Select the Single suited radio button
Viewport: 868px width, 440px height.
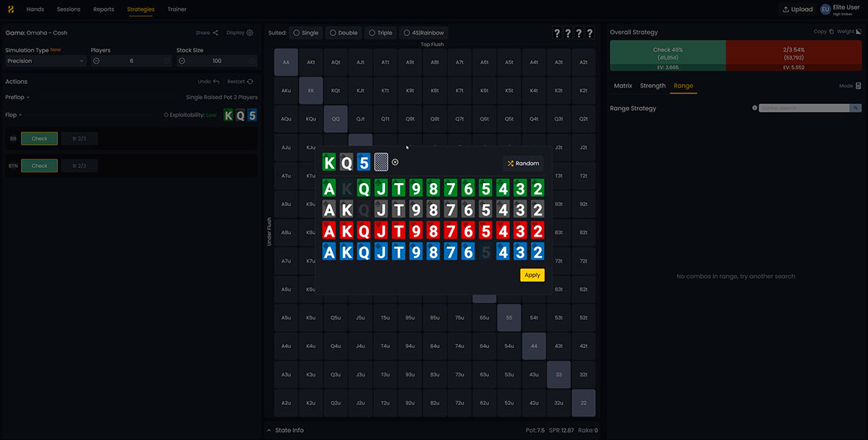[x=297, y=33]
